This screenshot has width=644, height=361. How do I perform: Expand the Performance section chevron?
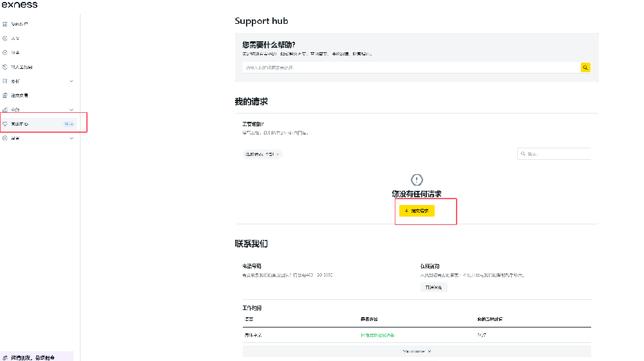pyautogui.click(x=71, y=110)
